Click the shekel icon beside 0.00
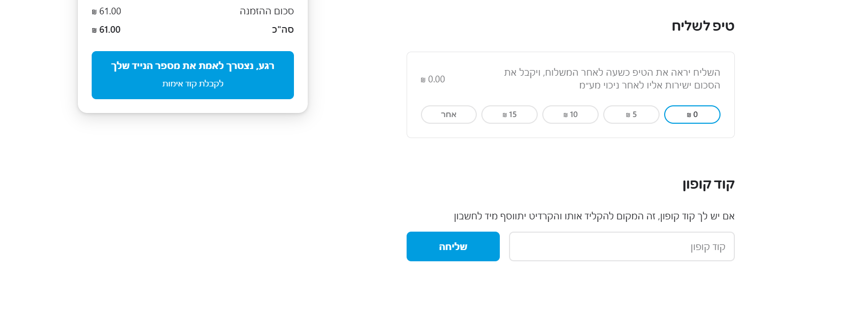Viewport: 868px width, 316px height. (422, 80)
